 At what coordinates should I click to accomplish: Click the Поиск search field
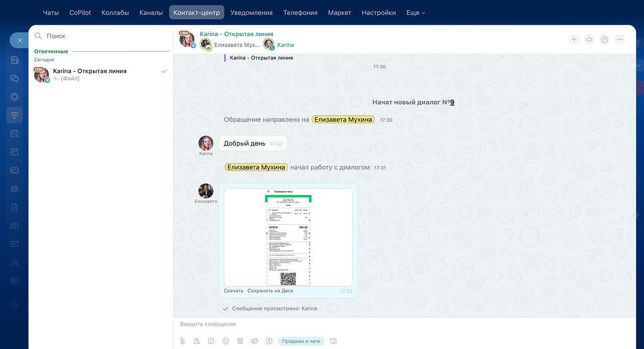click(x=101, y=36)
